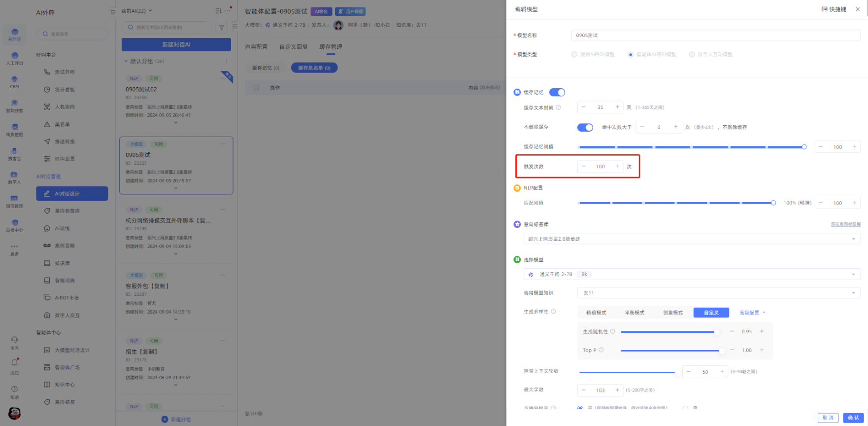Click the 通知 bell icon
Image resolution: width=868 pixels, height=426 pixels.
14,362
